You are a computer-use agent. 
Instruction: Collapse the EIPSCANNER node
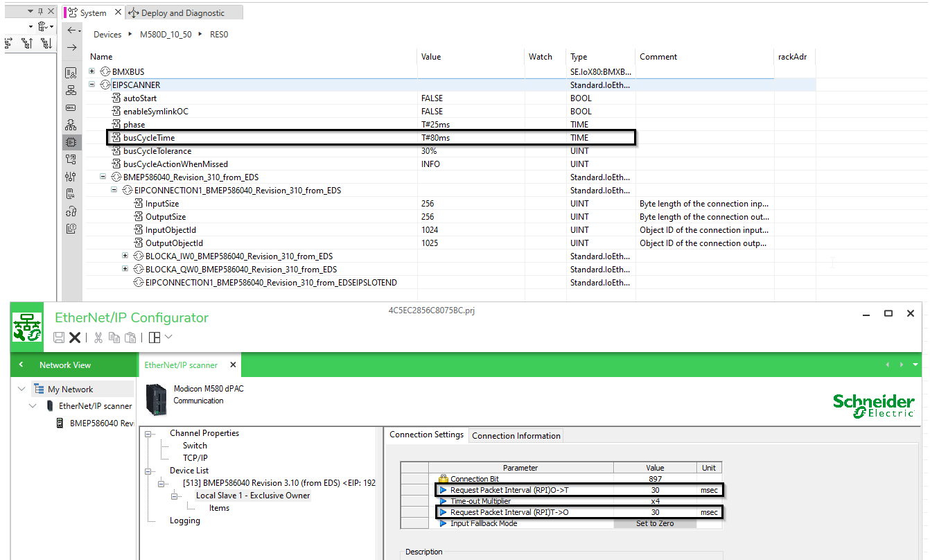point(93,85)
